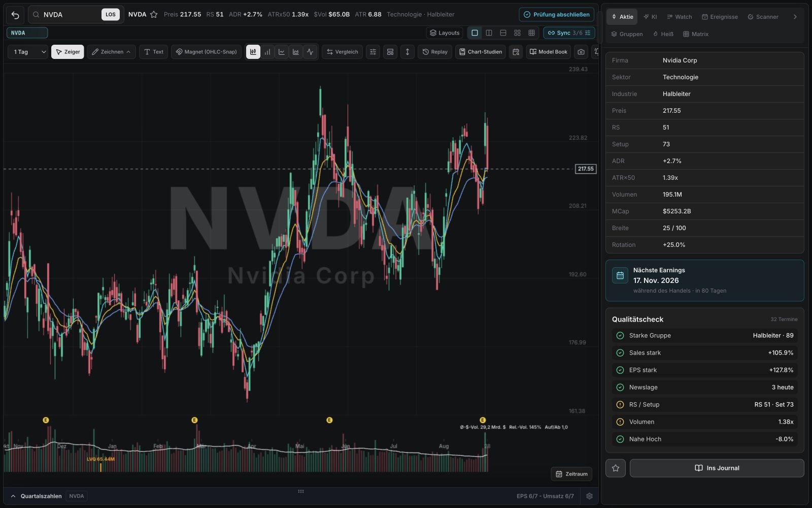Image resolution: width=812 pixels, height=508 pixels.
Task: Favorite NVDA with the star beside ticker
Action: tap(154, 15)
